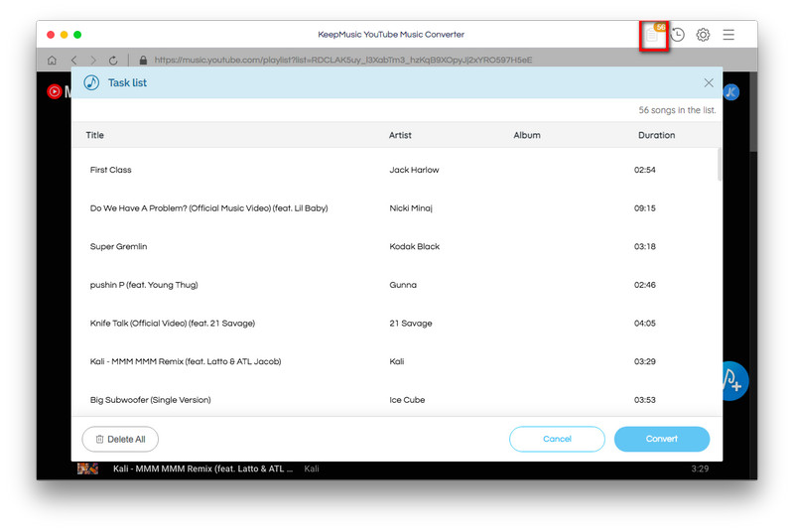
Task: Select the Knife Talk song row
Action: coord(395,324)
